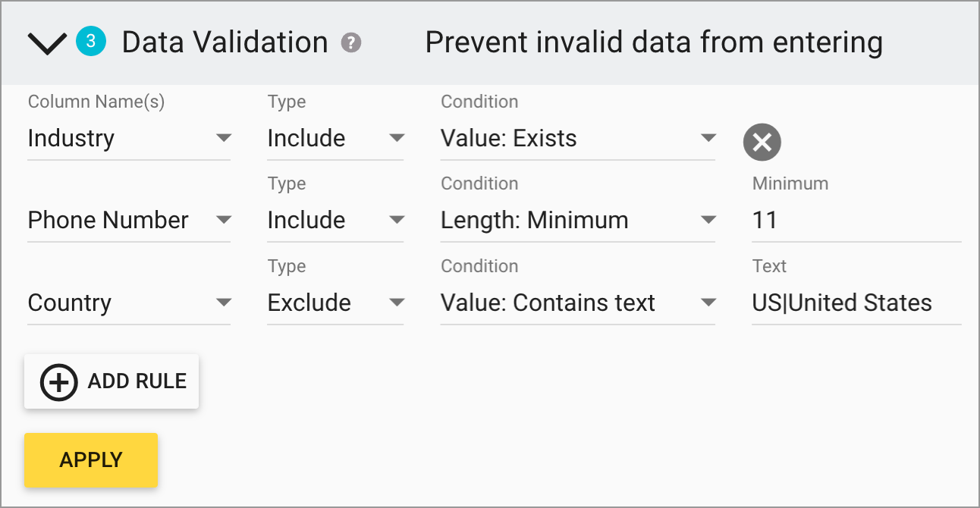Open the Value: Exists condition dropdown

point(577,139)
